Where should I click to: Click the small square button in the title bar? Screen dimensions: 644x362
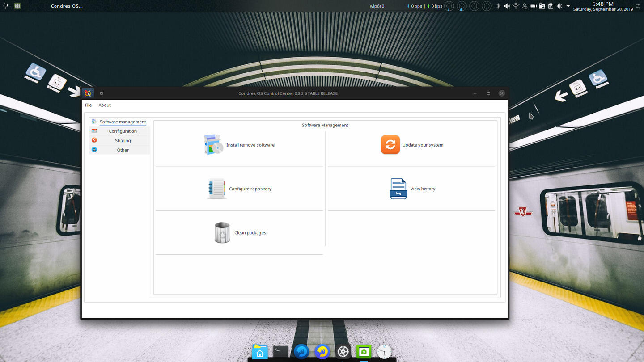102,93
